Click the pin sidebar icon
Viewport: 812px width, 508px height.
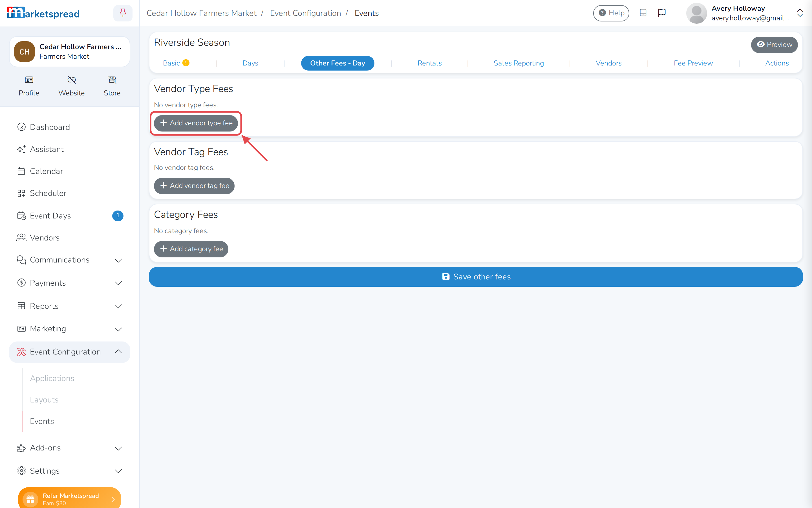[x=123, y=13]
